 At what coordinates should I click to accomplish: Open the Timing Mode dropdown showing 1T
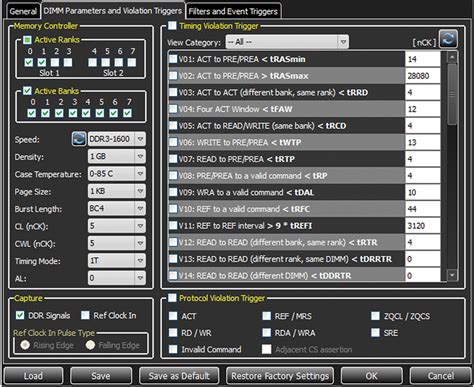pyautogui.click(x=117, y=260)
